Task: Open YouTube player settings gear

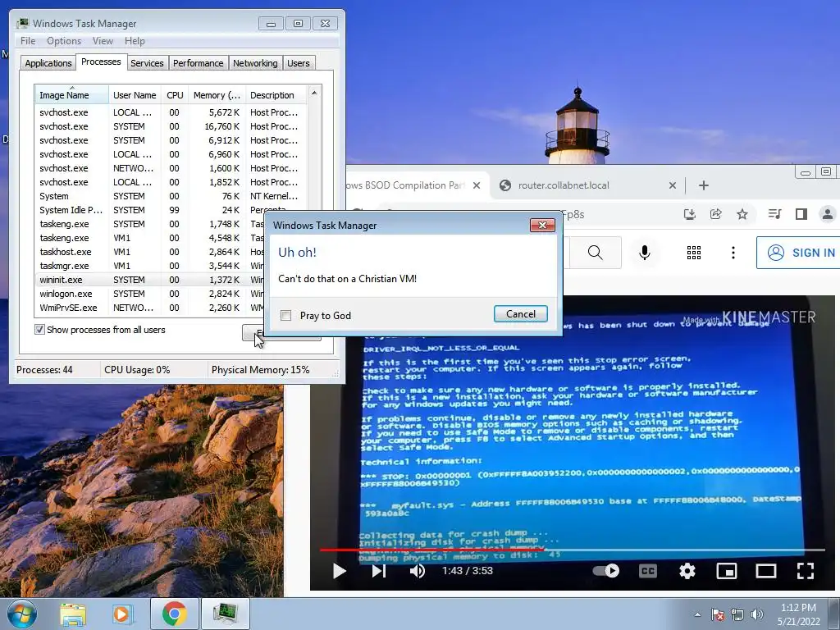Action: (687, 571)
